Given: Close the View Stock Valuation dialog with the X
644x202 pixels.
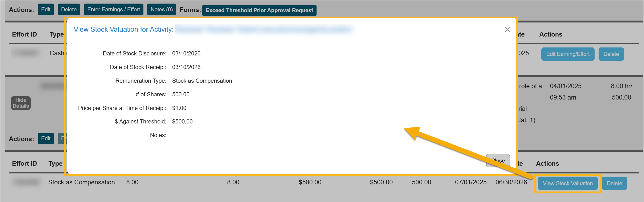Looking at the screenshot, I should pyautogui.click(x=507, y=29).
